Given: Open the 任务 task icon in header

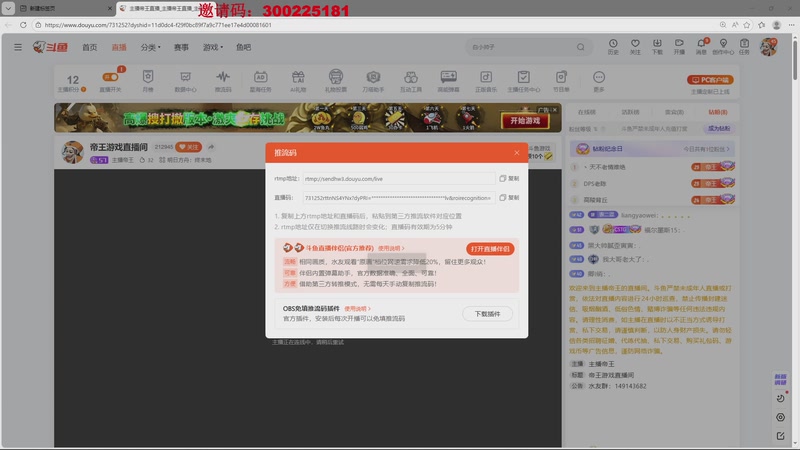Looking at the screenshot, I should pos(744,47).
